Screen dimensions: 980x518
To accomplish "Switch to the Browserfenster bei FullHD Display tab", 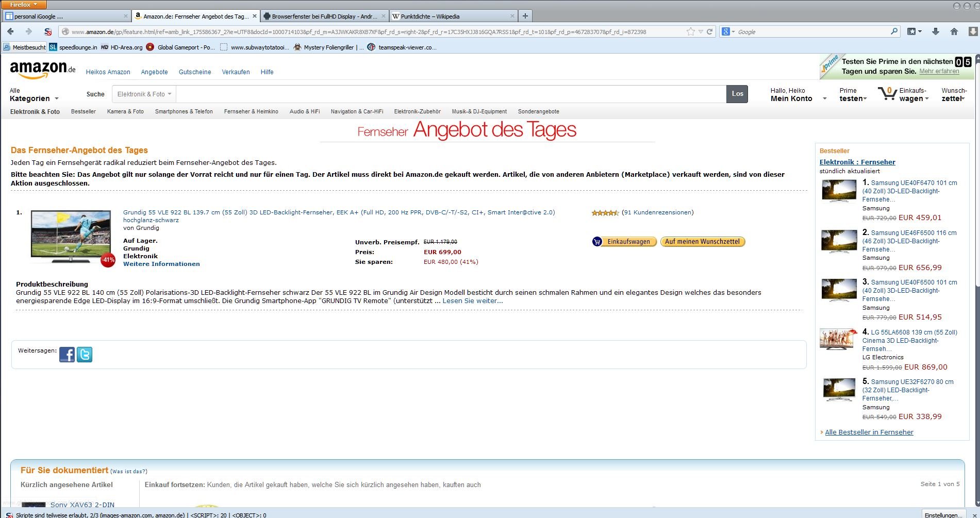I will [325, 16].
